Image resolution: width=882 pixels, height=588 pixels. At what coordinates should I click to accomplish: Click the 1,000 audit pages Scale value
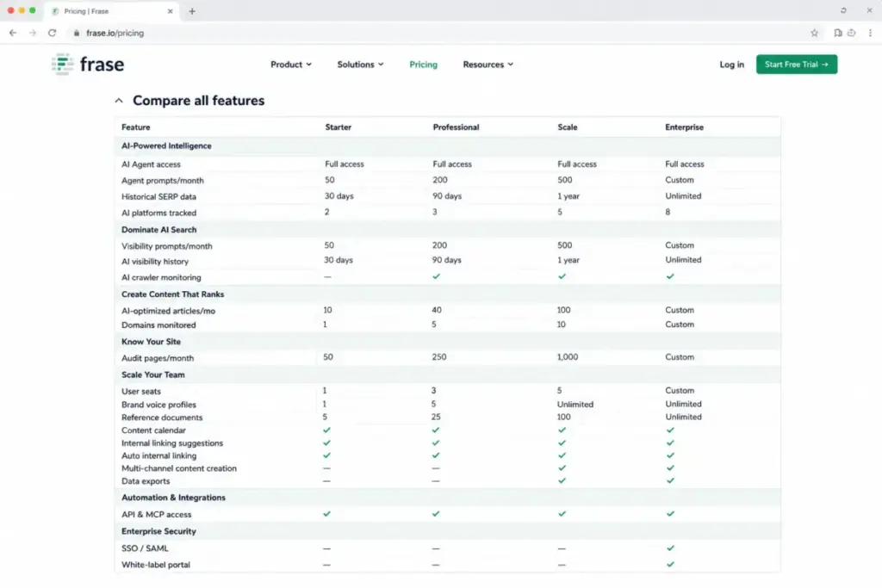click(x=568, y=357)
